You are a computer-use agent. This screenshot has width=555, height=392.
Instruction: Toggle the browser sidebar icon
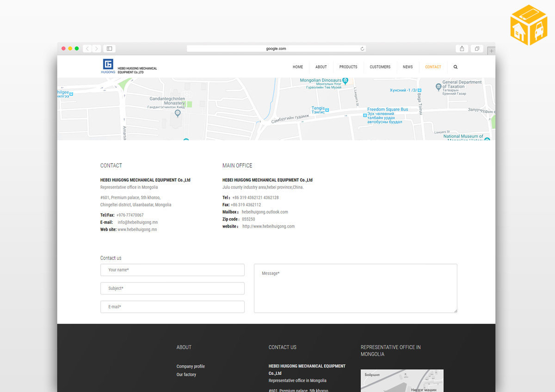[110, 49]
